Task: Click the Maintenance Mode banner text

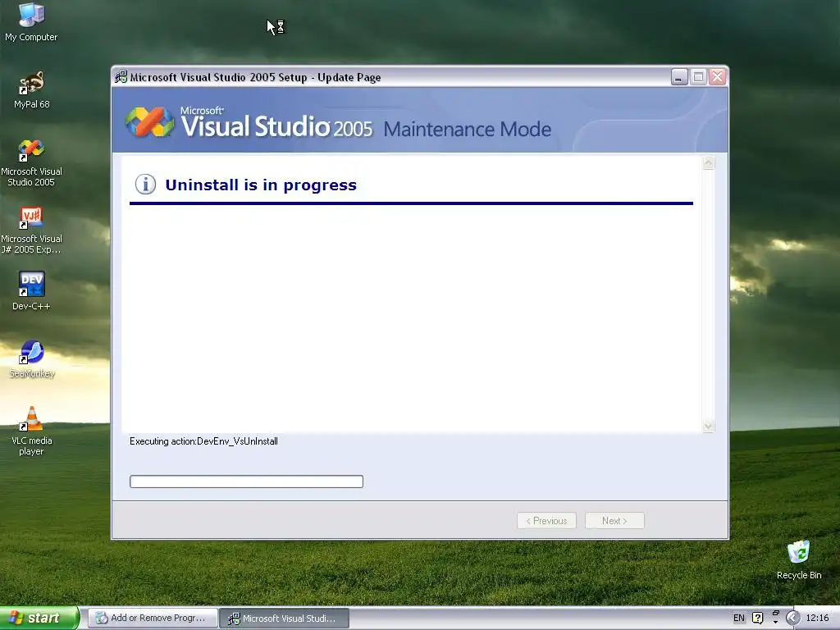Action: (467, 129)
